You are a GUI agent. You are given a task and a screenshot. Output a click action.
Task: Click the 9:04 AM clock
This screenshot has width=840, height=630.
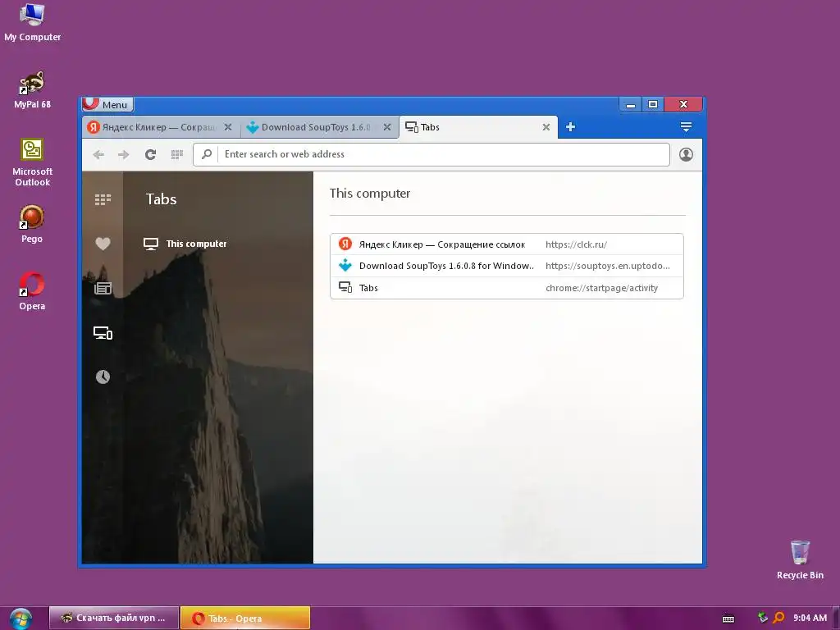810,618
